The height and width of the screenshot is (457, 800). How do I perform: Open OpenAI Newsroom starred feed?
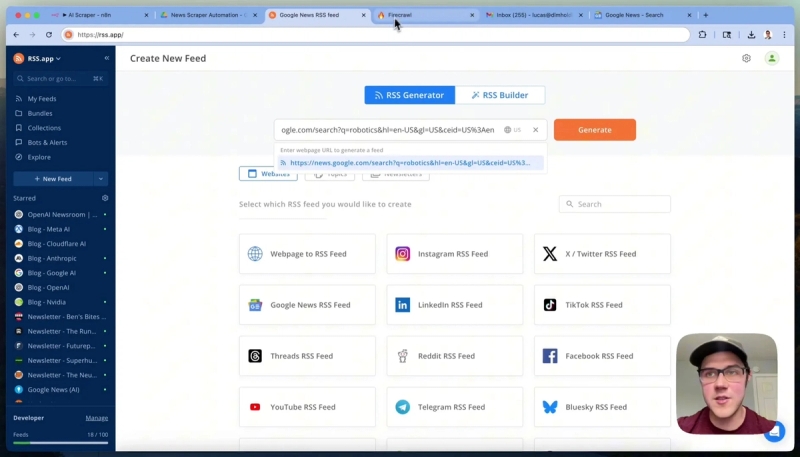[x=60, y=214]
